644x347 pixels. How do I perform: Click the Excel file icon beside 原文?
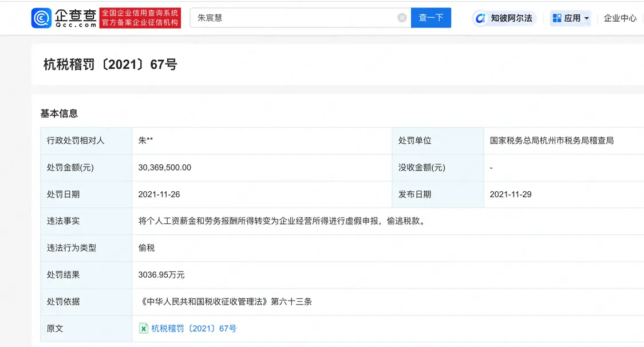point(144,328)
